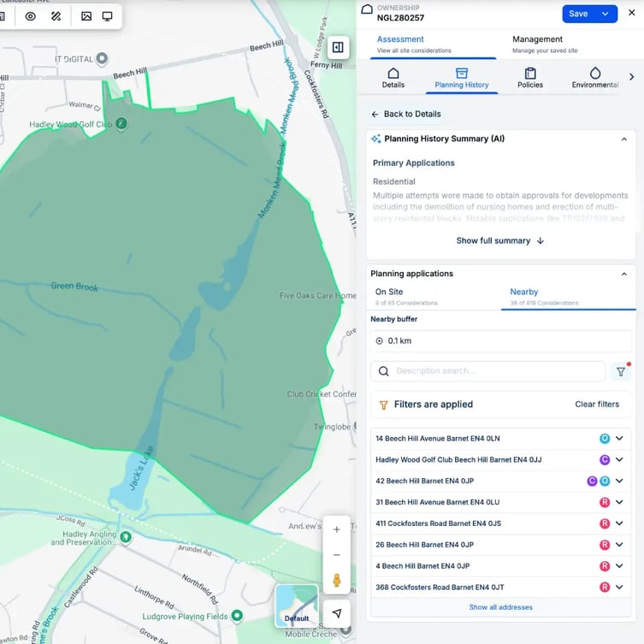Zoom in on the map with plus button
Image resolution: width=644 pixels, height=644 pixels.
point(336,529)
